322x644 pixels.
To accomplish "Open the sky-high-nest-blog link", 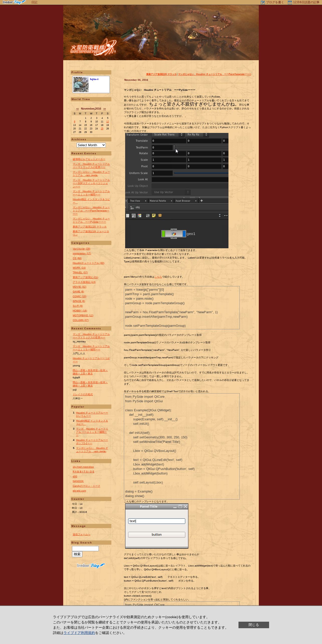I will tap(83, 467).
